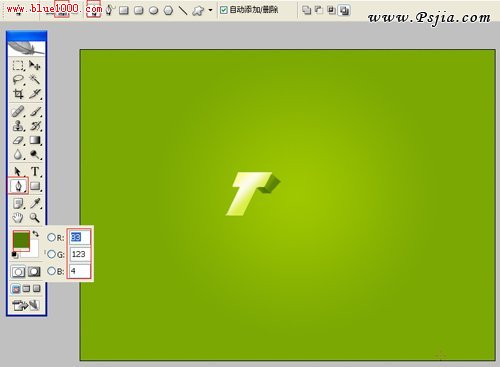The height and width of the screenshot is (367, 500).
Task: Select the Pen tool in toolbox
Action: click(x=18, y=186)
